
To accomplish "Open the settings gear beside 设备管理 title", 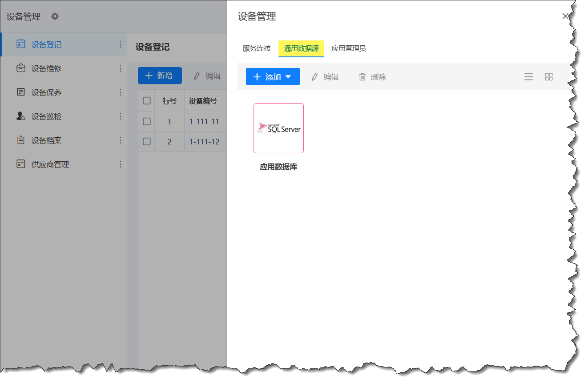I will (x=54, y=16).
